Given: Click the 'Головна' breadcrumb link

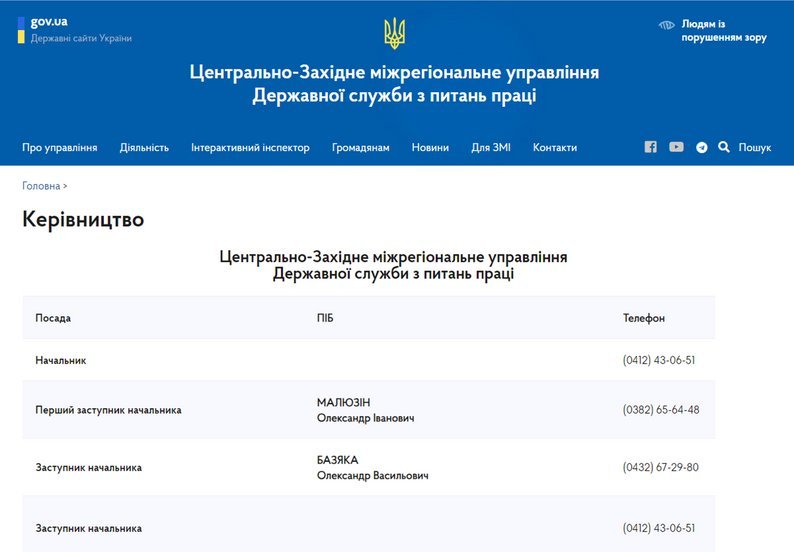Looking at the screenshot, I should (x=41, y=186).
